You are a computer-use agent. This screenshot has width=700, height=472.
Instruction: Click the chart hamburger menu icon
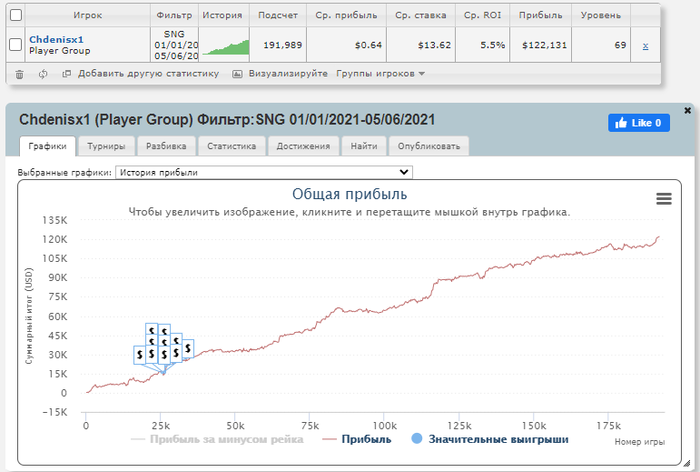pos(664,199)
